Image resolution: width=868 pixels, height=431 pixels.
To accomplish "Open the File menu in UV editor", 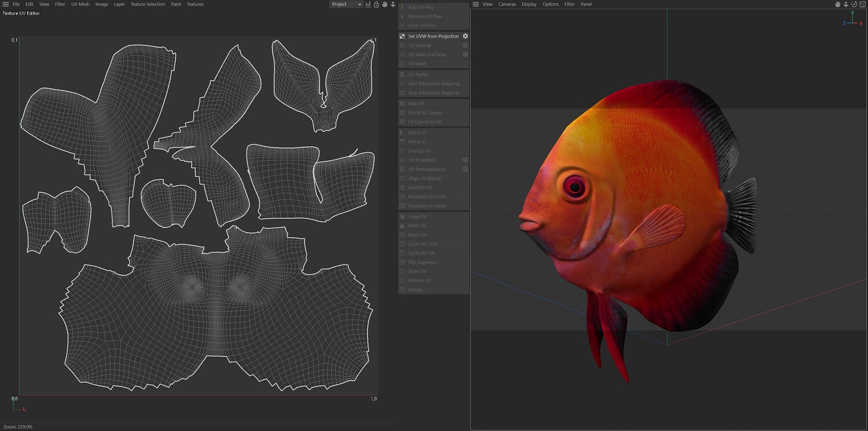I will tap(16, 4).
